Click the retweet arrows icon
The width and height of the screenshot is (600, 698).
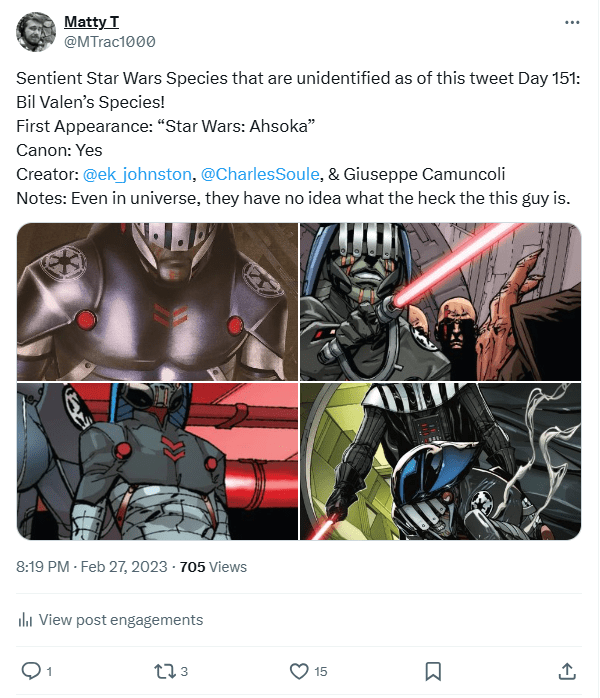pos(165,671)
